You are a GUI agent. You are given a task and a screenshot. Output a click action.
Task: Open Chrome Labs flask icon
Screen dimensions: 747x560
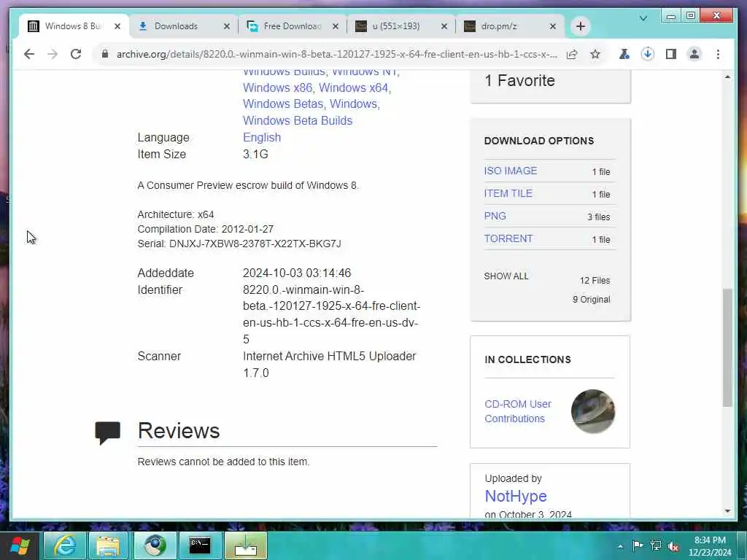[x=624, y=54]
